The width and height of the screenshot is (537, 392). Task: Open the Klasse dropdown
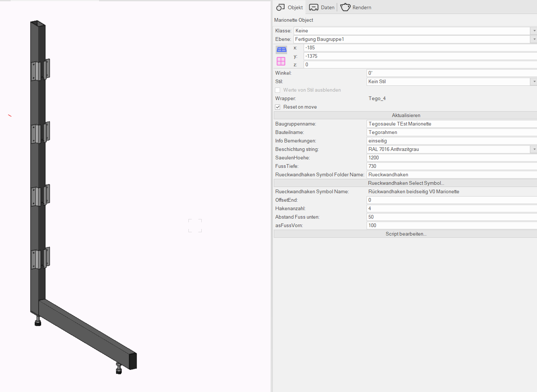coord(534,31)
